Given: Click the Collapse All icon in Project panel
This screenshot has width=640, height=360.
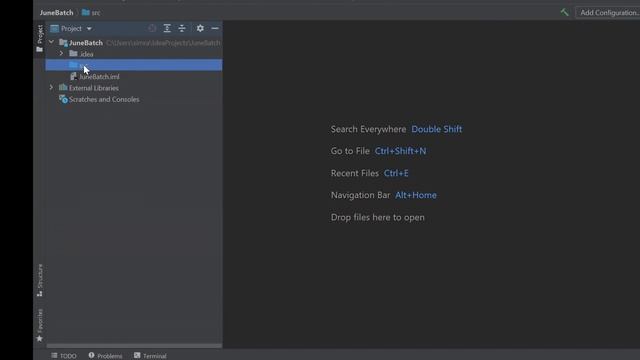Looking at the screenshot, I should click(x=182, y=28).
